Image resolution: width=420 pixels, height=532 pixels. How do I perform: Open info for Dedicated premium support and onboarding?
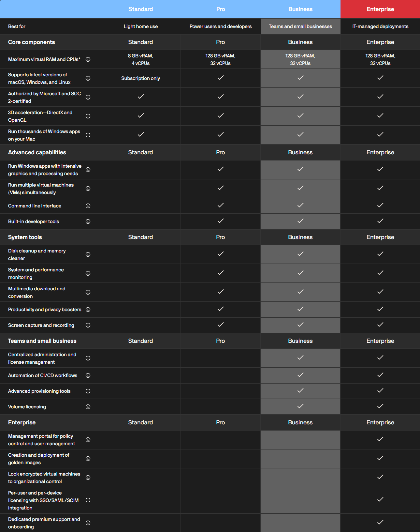click(x=88, y=523)
